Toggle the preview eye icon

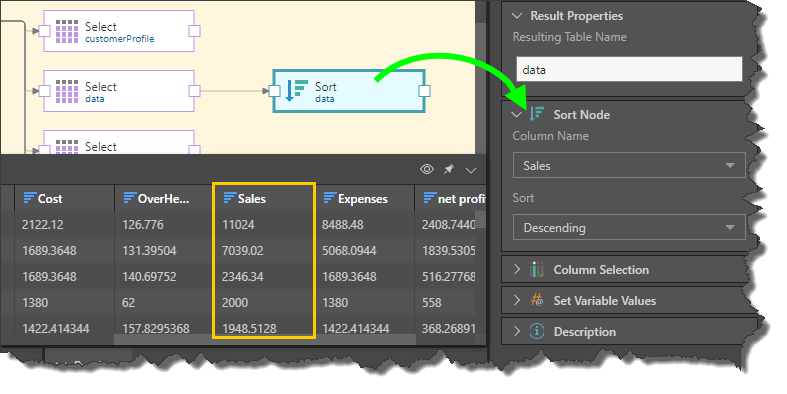pos(427,169)
